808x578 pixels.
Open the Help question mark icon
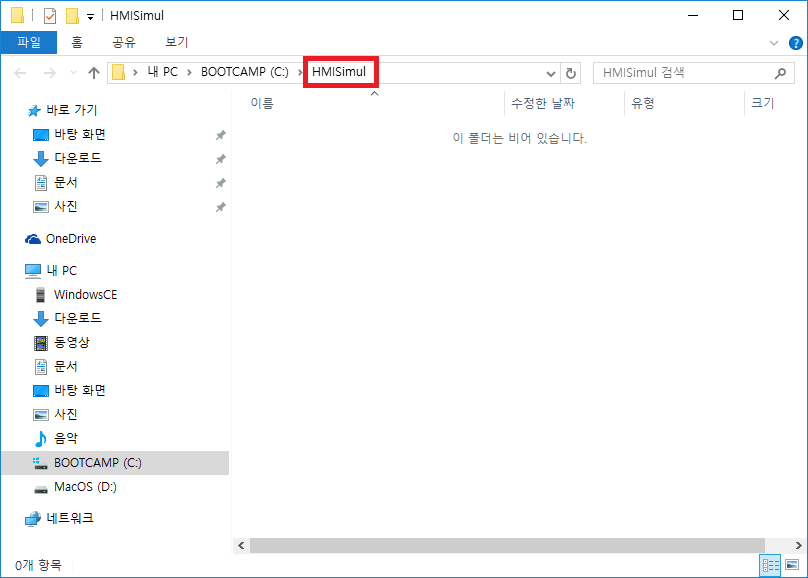point(796,43)
